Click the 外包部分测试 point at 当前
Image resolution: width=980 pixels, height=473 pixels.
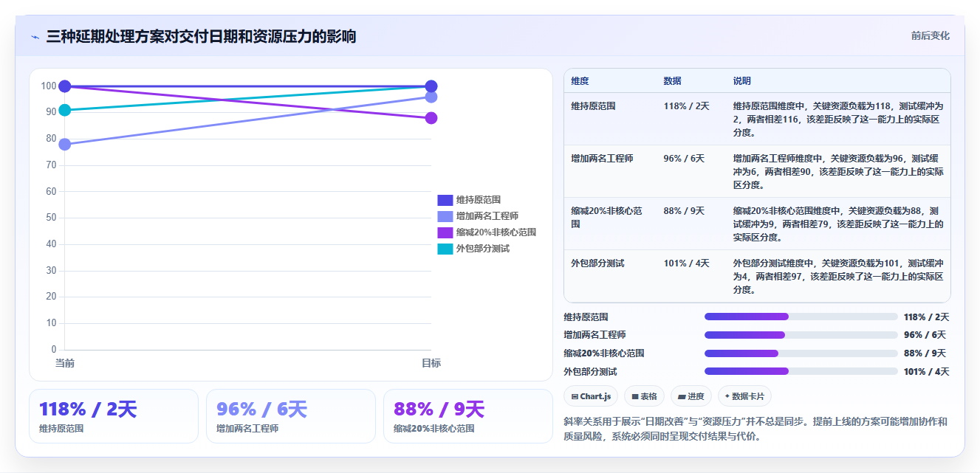65,110
